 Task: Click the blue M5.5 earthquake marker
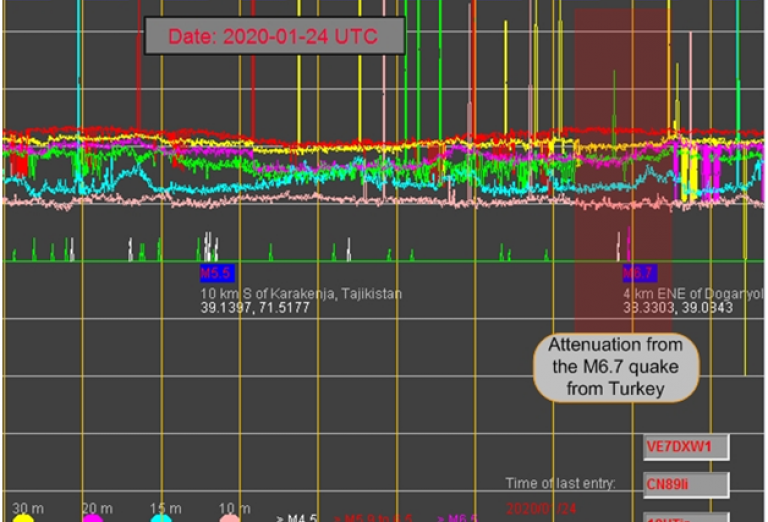coord(217,272)
